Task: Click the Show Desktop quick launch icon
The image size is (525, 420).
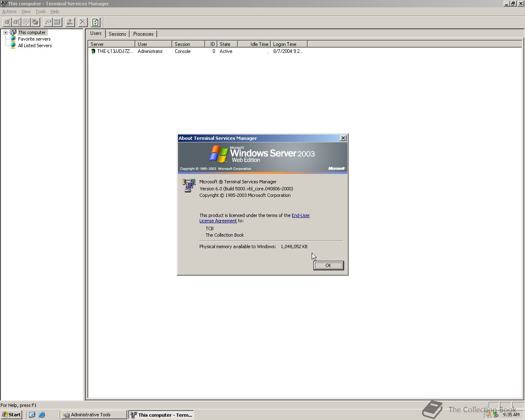Action: (32, 415)
